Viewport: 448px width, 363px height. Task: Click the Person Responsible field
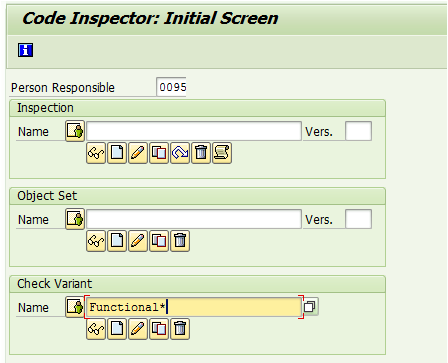coord(171,87)
